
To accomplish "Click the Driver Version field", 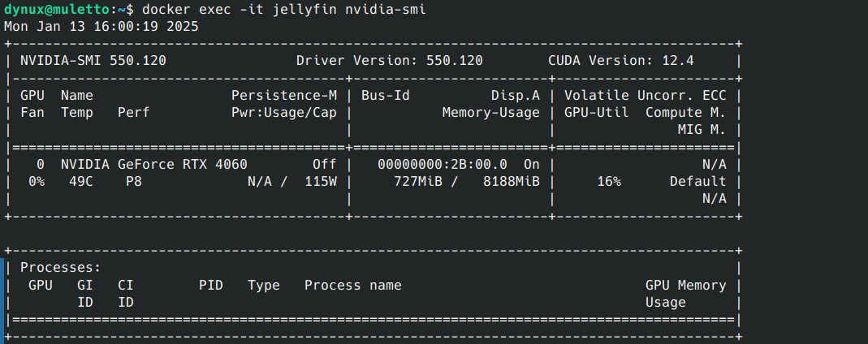I will (x=389, y=60).
